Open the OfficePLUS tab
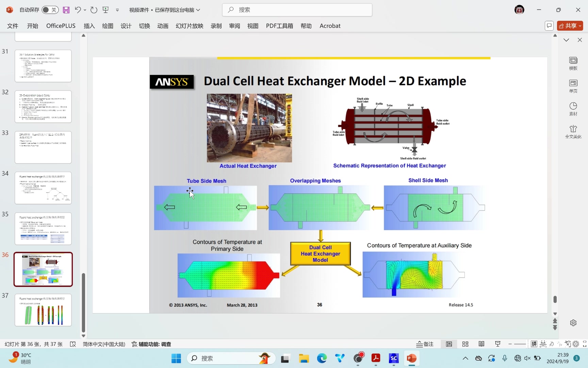The height and width of the screenshot is (368, 588). point(61,26)
